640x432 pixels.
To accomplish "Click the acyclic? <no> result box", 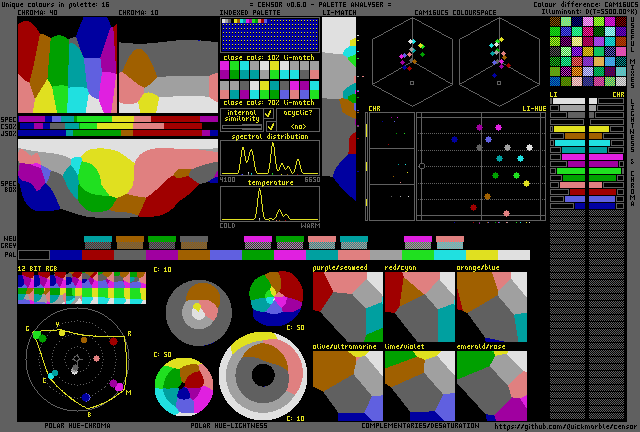I will 298,119.
